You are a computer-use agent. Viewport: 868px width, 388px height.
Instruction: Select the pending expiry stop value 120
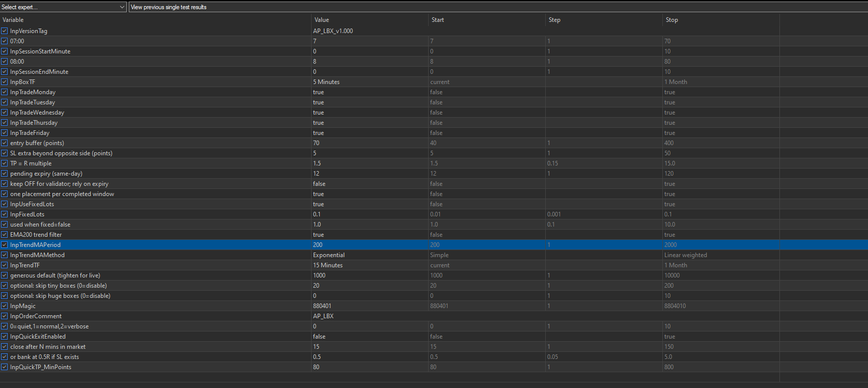[669, 174]
